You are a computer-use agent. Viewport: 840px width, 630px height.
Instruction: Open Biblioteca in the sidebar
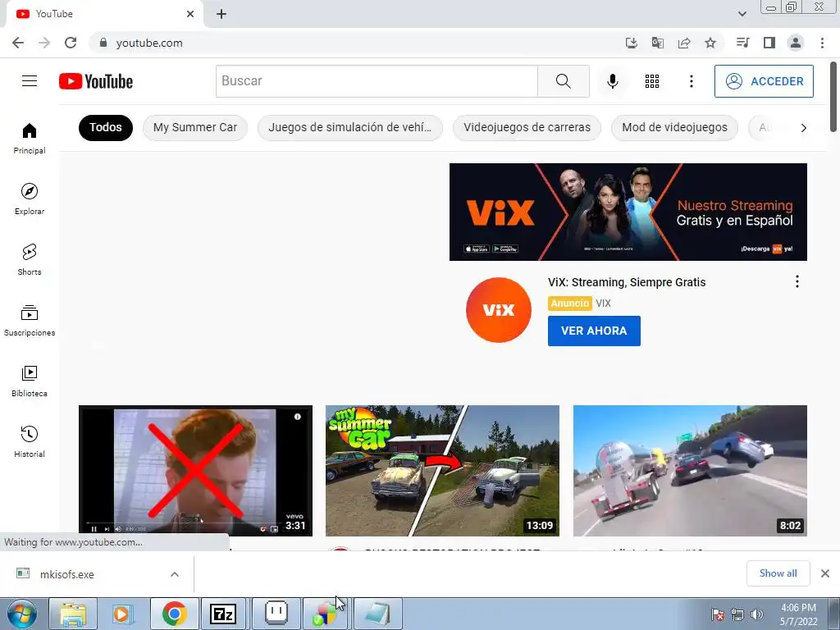(x=30, y=381)
